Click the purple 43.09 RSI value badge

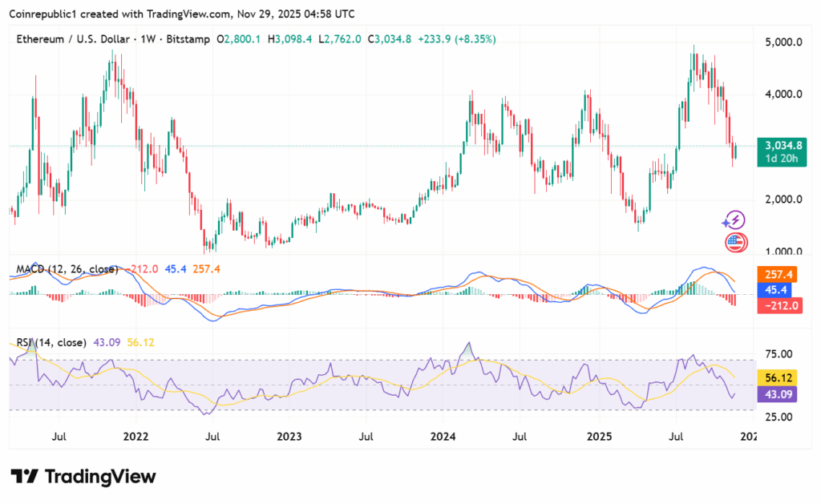778,393
